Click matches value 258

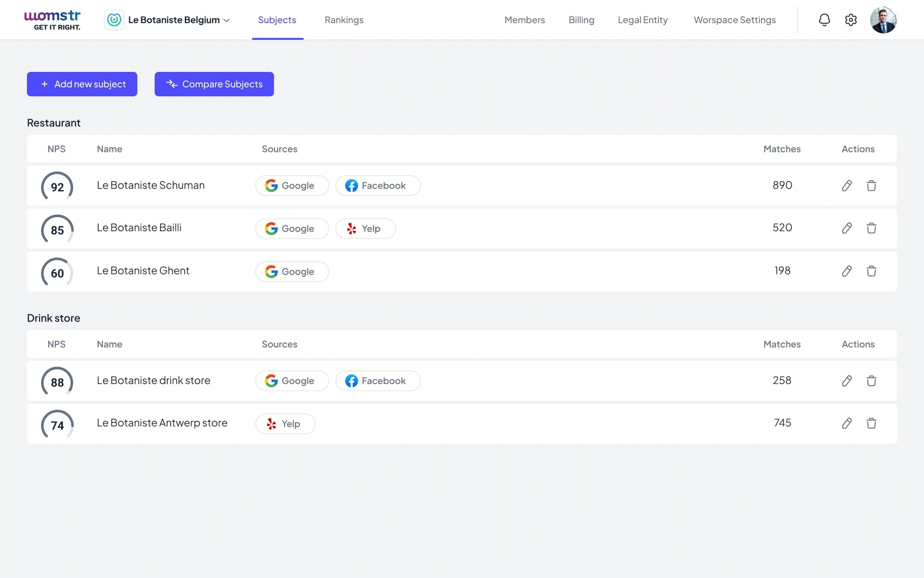coord(782,380)
